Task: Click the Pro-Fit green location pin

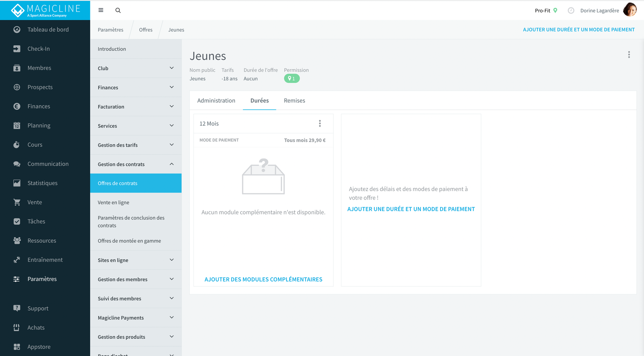Action: pos(555,10)
